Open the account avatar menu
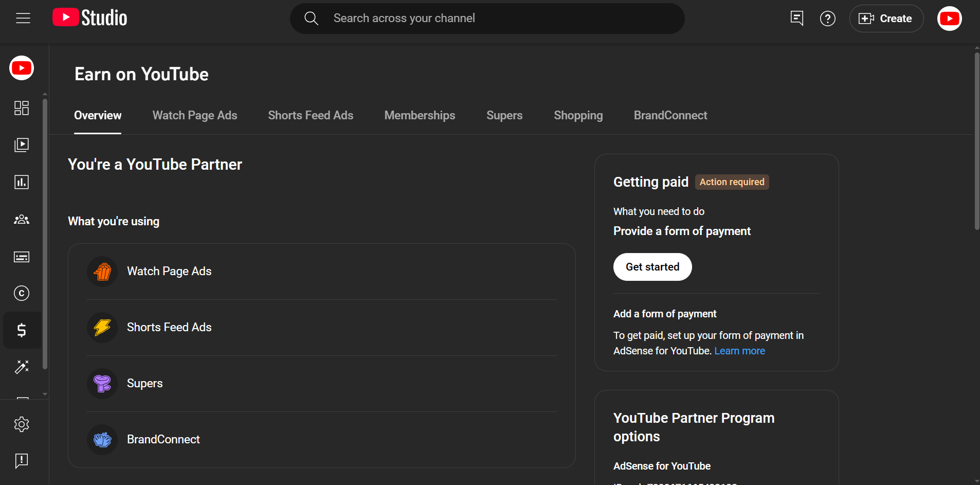980x485 pixels. [949, 19]
